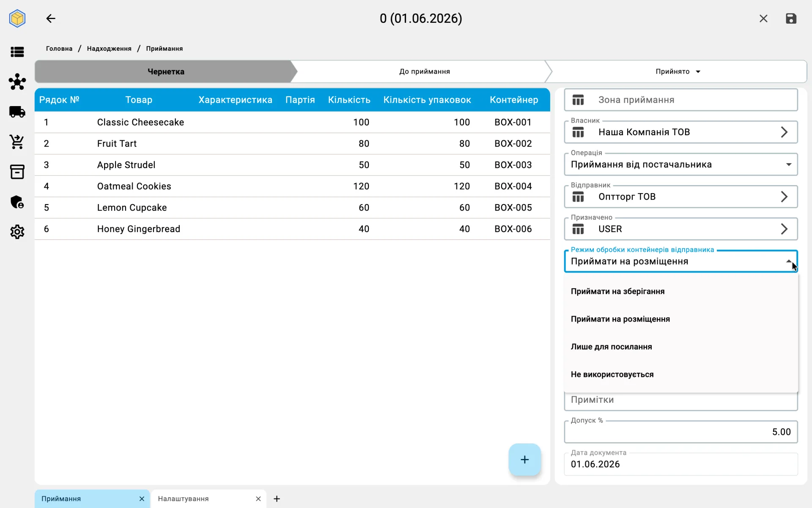Select the Приймати на зберігання option

pos(681,292)
